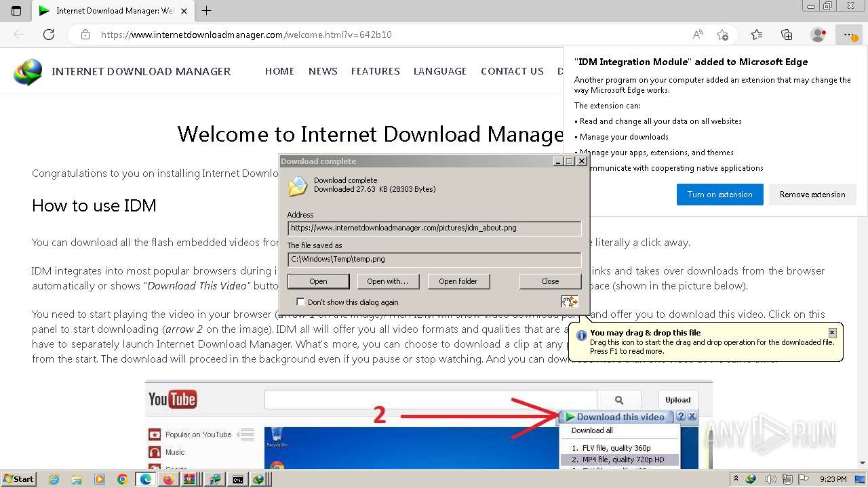Refresh the current page
This screenshot has height=488, width=868.
click(49, 35)
